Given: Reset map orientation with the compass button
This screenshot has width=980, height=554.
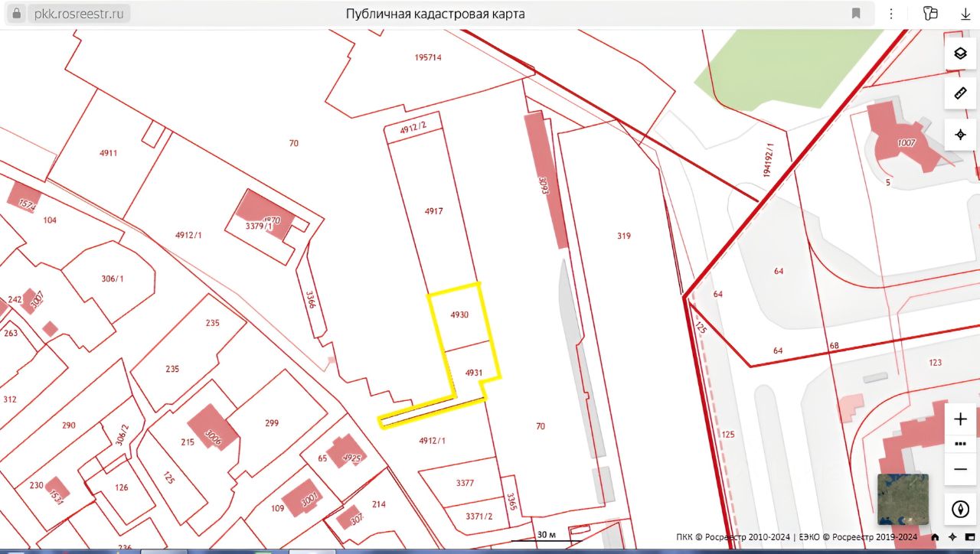Looking at the screenshot, I should click(960, 509).
